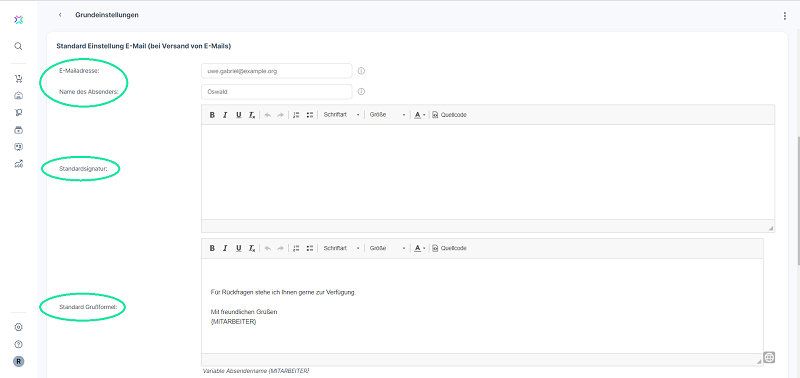Screen dimensions: 800x378
Task: Insert bulleted list in the Standardsignatur editor
Action: [x=309, y=115]
